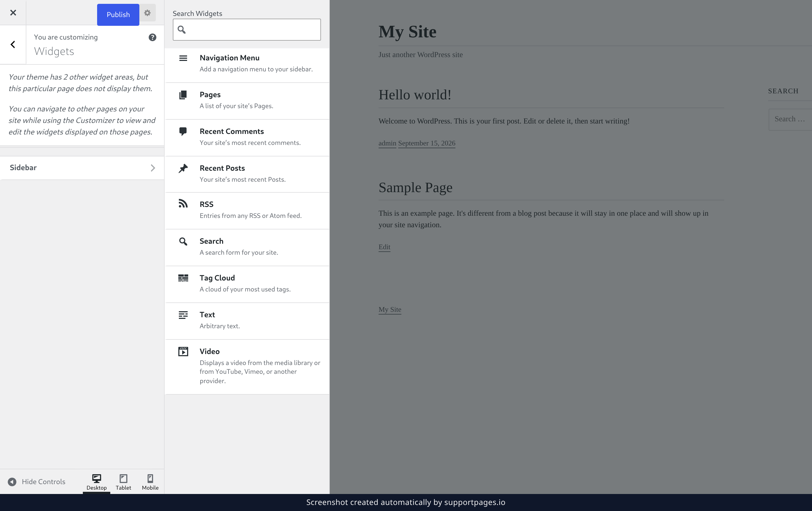This screenshot has height=511, width=812.
Task: Click the Publish button
Action: coord(118,15)
